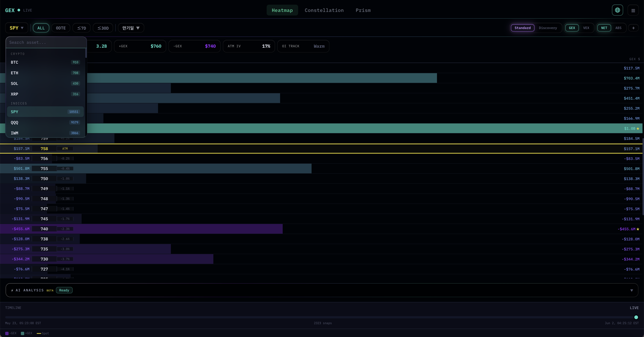The width and height of the screenshot is (644, 337).
Task: Switch to Discovery view mode
Action: pos(548,28)
